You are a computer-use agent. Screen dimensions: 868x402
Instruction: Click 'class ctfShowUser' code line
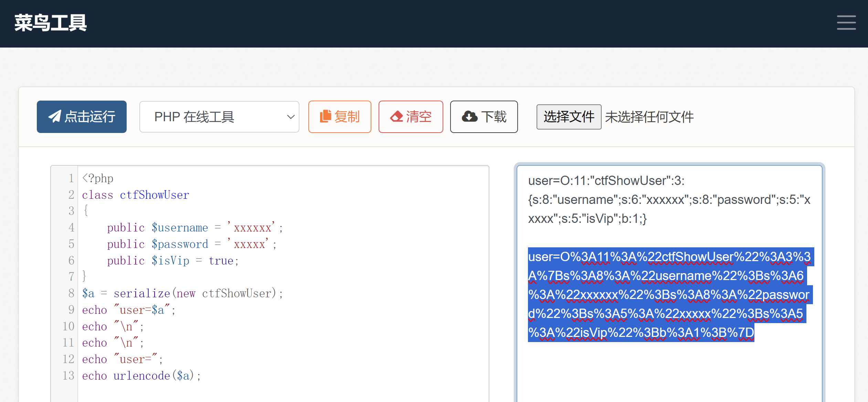[x=136, y=195]
